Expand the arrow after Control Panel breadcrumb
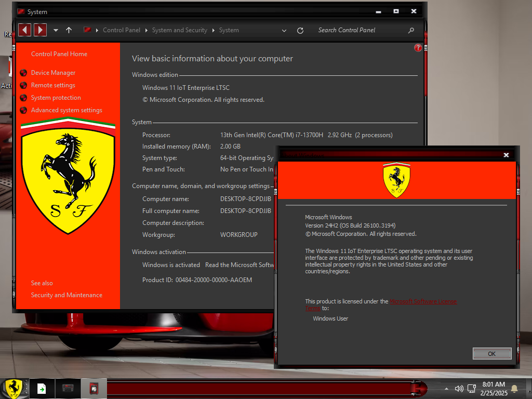This screenshot has height=399, width=532. 146,30
